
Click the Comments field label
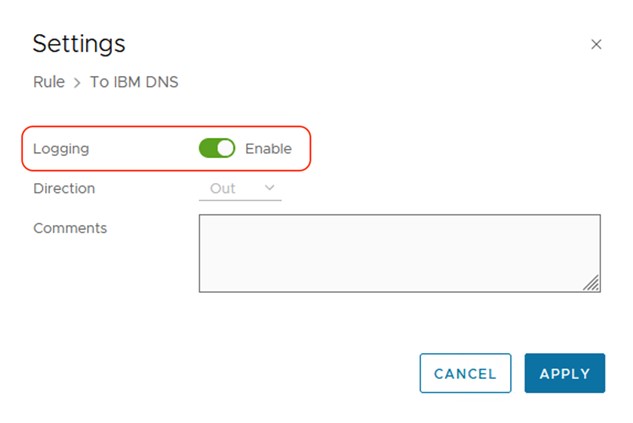click(x=70, y=228)
